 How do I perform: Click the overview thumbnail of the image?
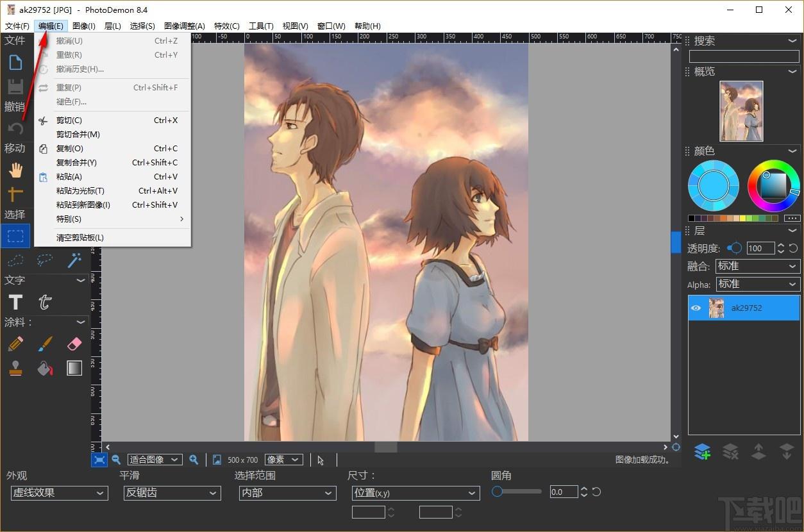pyautogui.click(x=742, y=111)
